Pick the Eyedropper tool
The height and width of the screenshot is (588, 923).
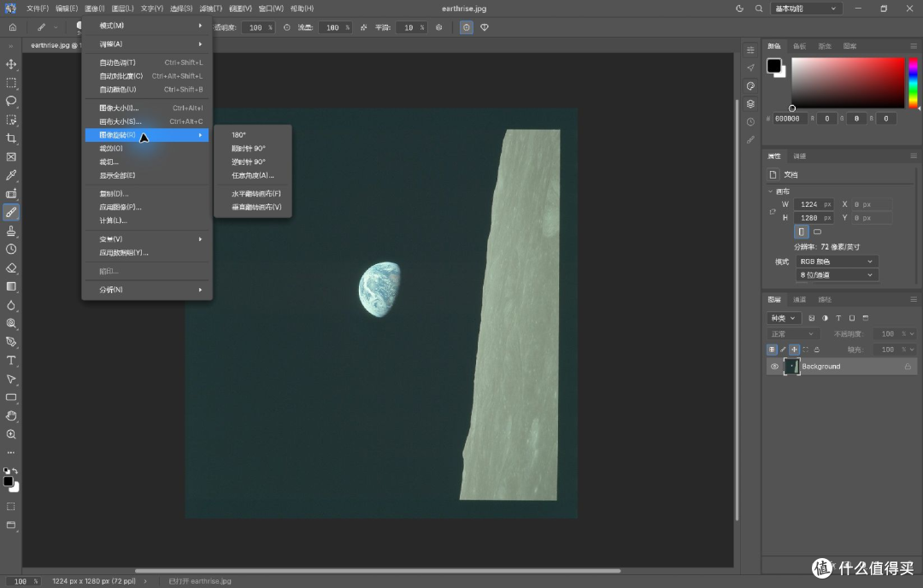click(x=11, y=175)
